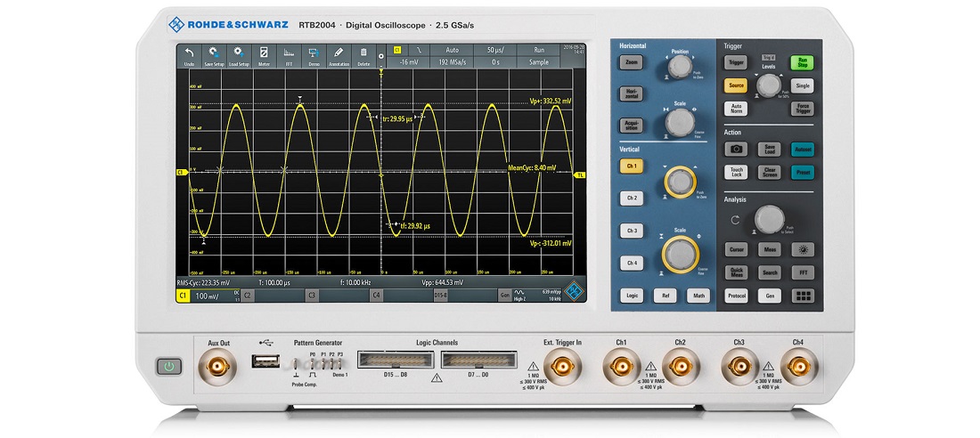Tap the Run status field on screen
Image resolution: width=980 pixels, height=438 pixels.
pyautogui.click(x=539, y=49)
